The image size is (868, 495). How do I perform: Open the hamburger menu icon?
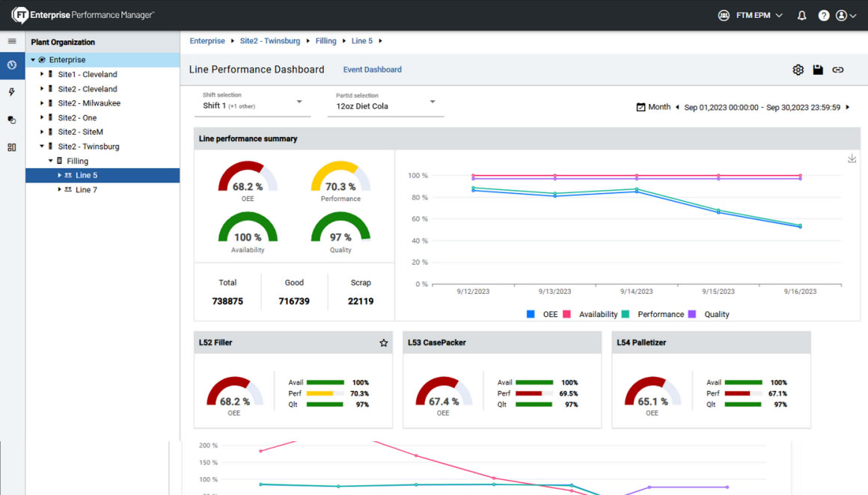(12, 42)
